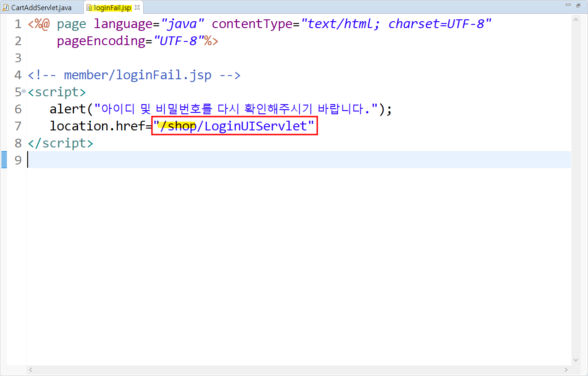Select the loginFail.jsp editor tab
The width and height of the screenshot is (588, 376).
click(x=112, y=7)
